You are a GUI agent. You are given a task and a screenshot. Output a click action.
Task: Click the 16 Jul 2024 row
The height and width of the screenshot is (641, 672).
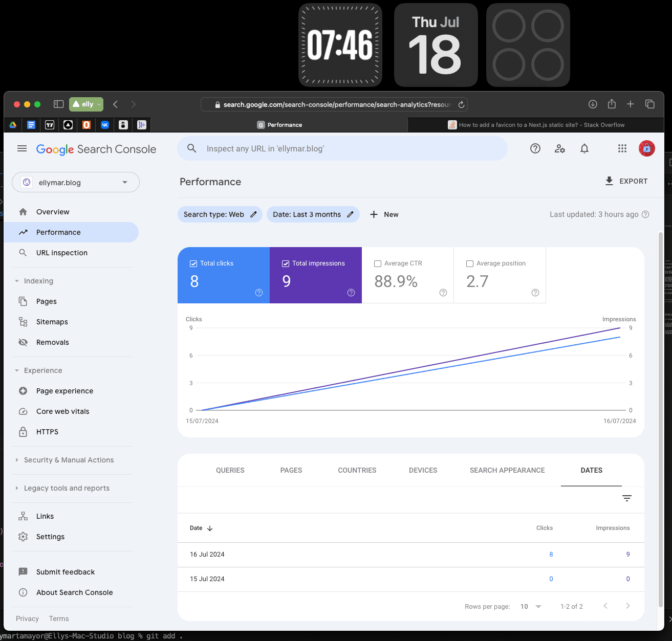coord(411,555)
